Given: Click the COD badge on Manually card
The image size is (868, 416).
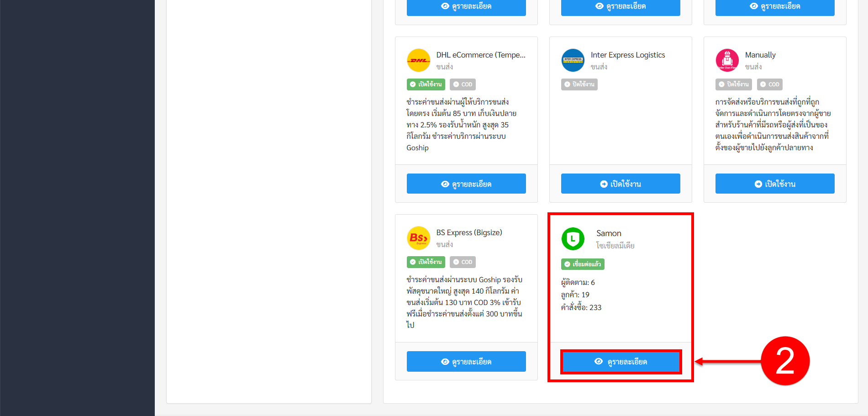Looking at the screenshot, I should [x=769, y=84].
